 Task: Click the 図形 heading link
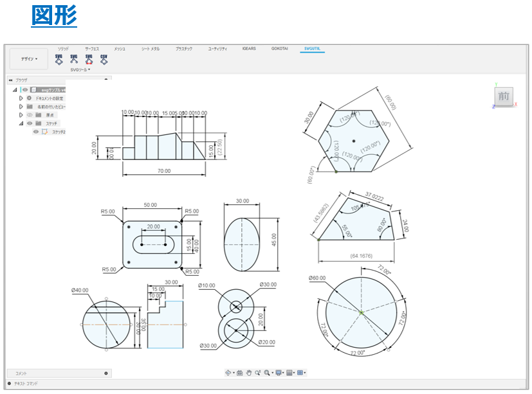[54, 15]
